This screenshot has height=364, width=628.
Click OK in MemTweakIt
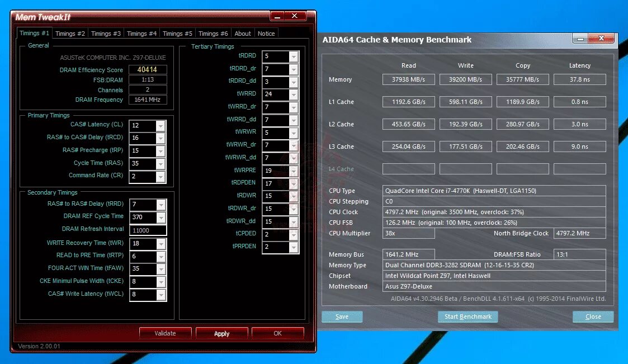[277, 333]
